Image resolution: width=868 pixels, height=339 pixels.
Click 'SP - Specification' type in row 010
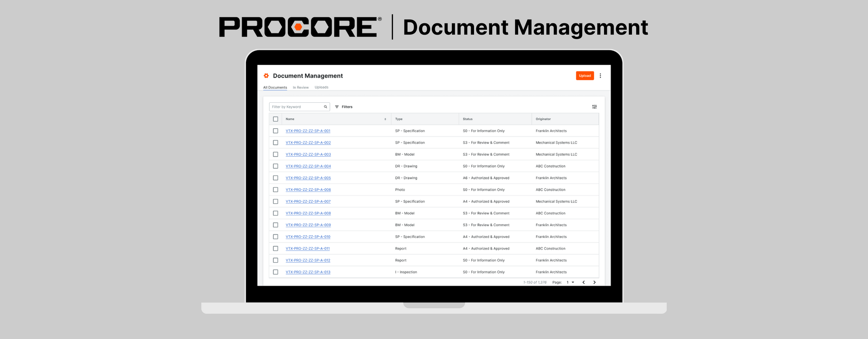point(410,237)
